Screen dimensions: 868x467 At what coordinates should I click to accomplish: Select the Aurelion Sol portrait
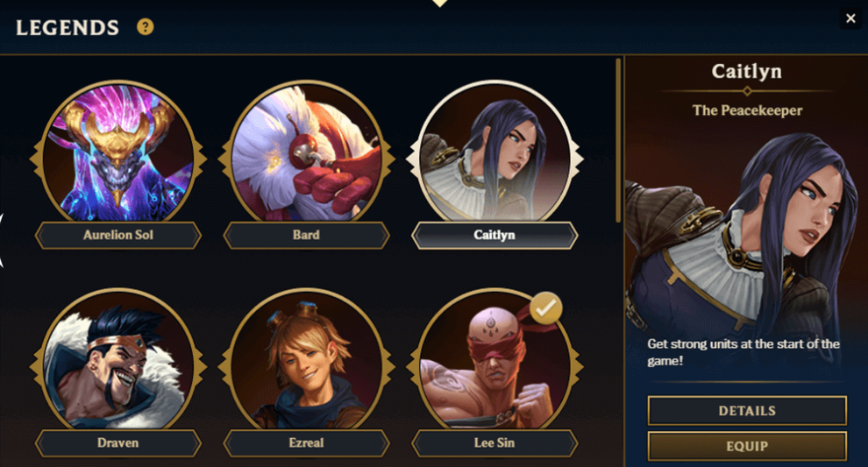pyautogui.click(x=117, y=152)
